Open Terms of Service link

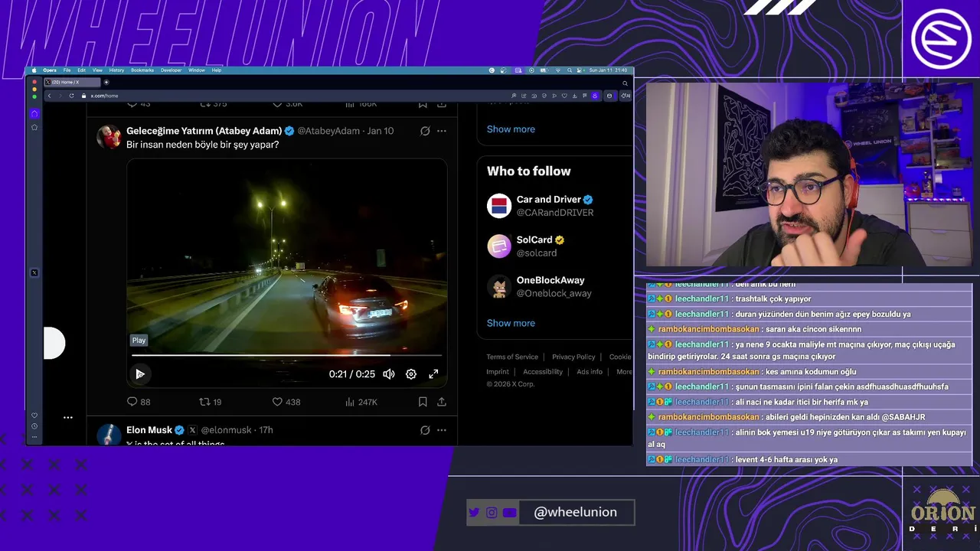coord(512,357)
